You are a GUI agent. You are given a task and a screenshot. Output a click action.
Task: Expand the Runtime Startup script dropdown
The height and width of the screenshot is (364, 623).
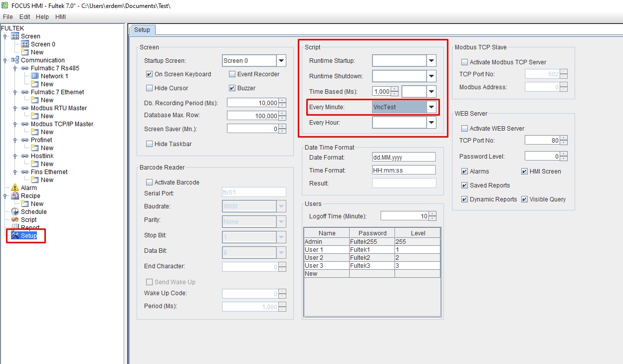(x=431, y=61)
